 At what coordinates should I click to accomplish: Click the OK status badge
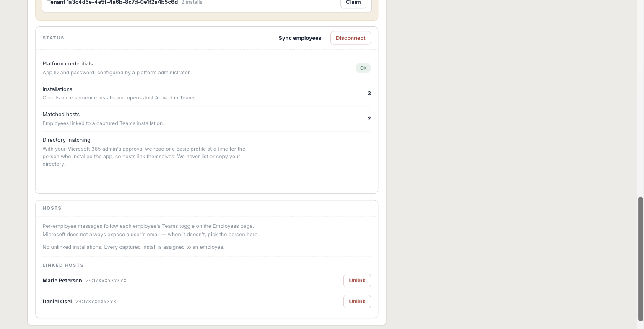click(x=363, y=68)
